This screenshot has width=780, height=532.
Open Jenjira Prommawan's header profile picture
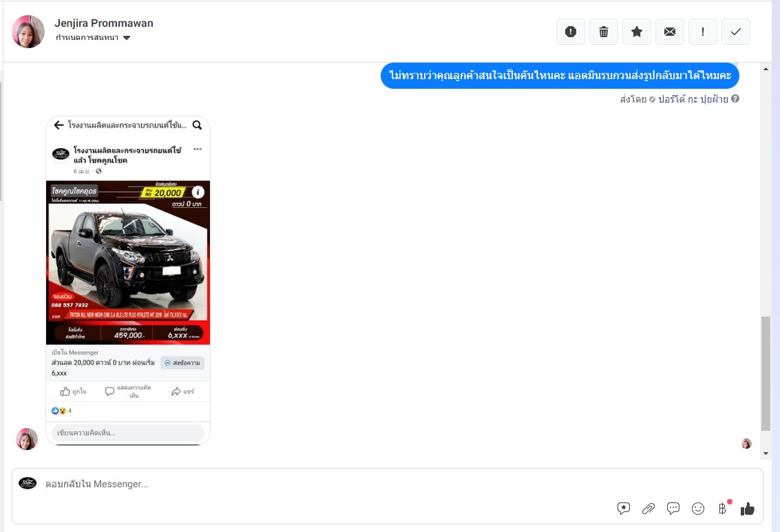coord(28,32)
